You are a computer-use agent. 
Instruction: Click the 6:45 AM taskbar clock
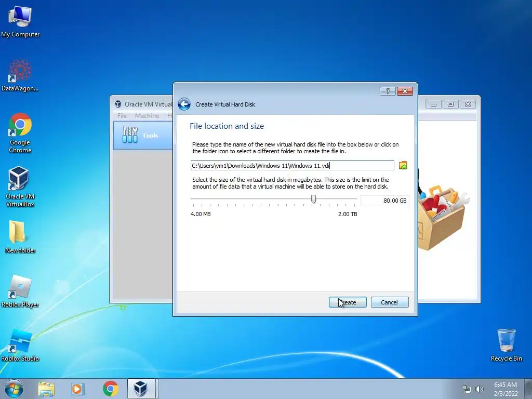coord(506,385)
